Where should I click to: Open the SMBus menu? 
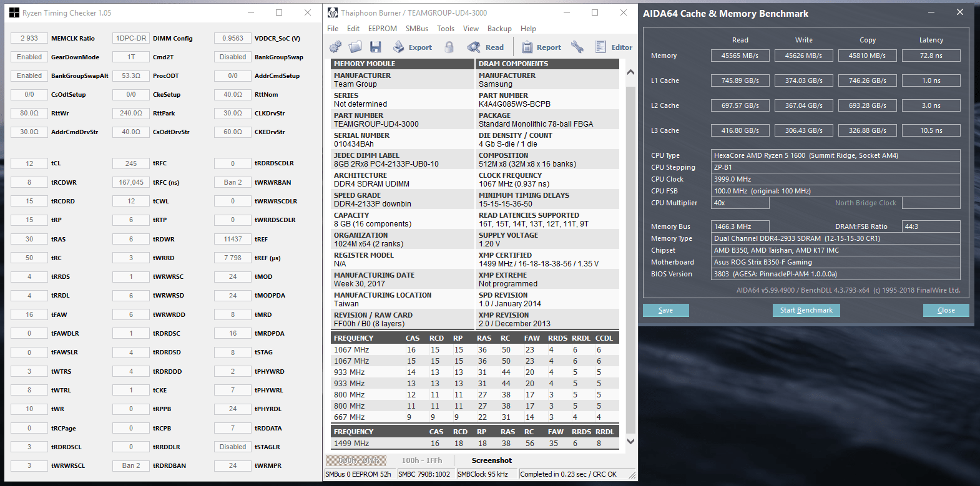(x=417, y=29)
